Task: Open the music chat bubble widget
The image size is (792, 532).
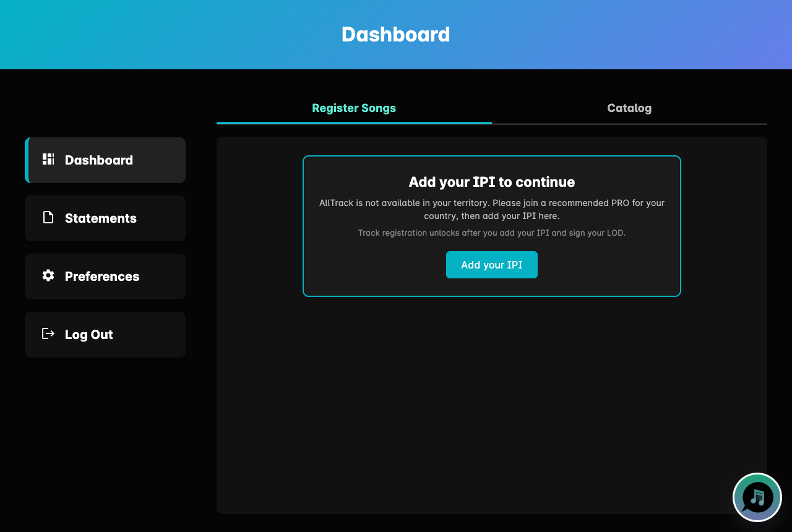Action: point(757,497)
